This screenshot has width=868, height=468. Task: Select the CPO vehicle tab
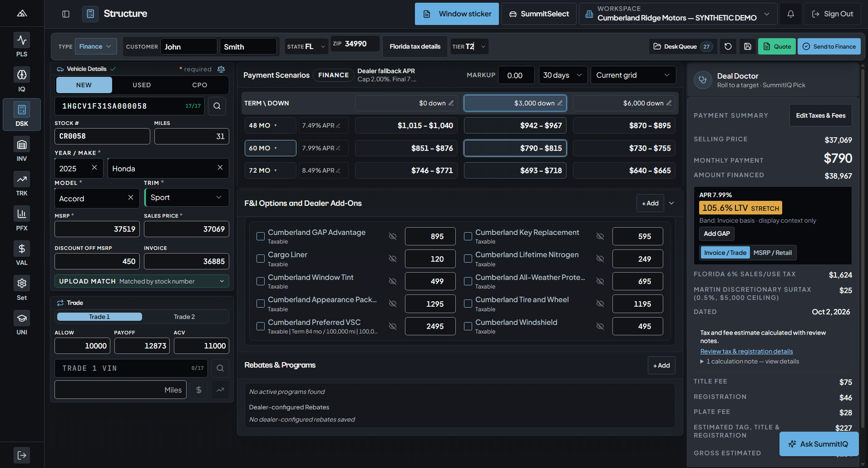(x=200, y=85)
